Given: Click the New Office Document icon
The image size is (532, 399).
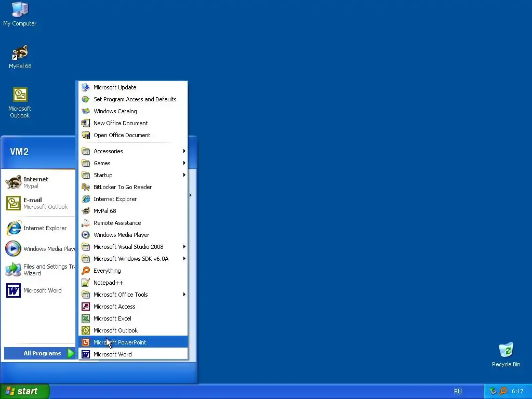Looking at the screenshot, I should click(x=86, y=123).
